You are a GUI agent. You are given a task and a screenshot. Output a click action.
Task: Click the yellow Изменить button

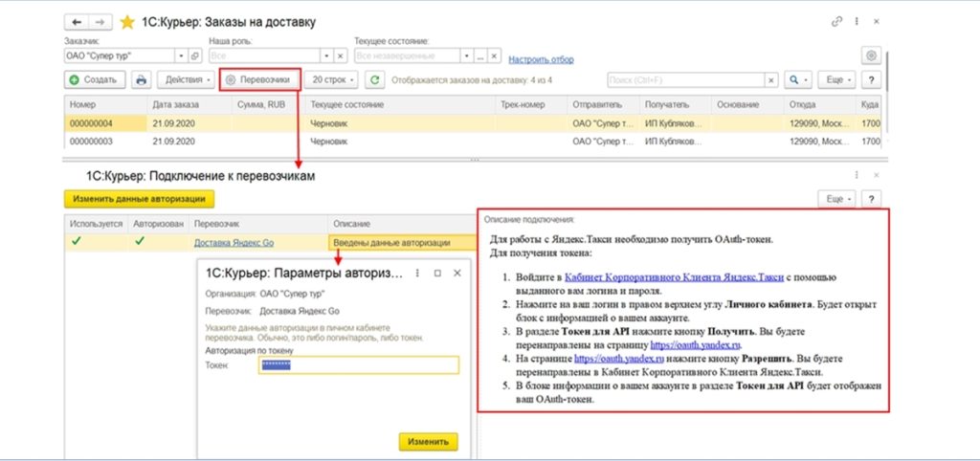click(x=428, y=441)
